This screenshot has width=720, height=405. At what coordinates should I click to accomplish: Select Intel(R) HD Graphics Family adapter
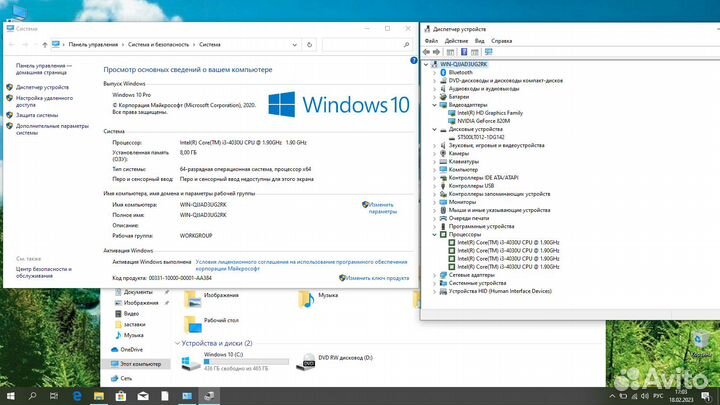pos(490,113)
